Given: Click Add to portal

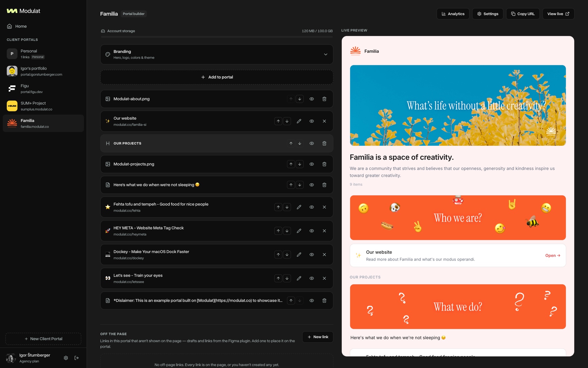Looking at the screenshot, I should tap(217, 77).
